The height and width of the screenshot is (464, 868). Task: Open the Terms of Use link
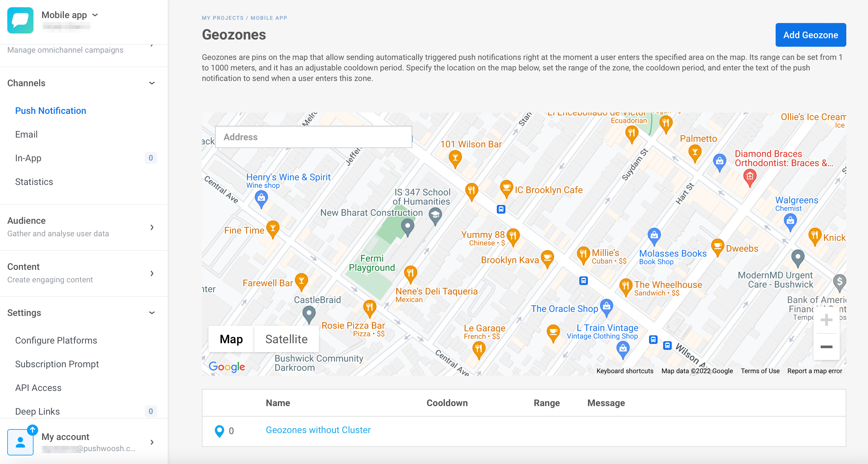[760, 371]
